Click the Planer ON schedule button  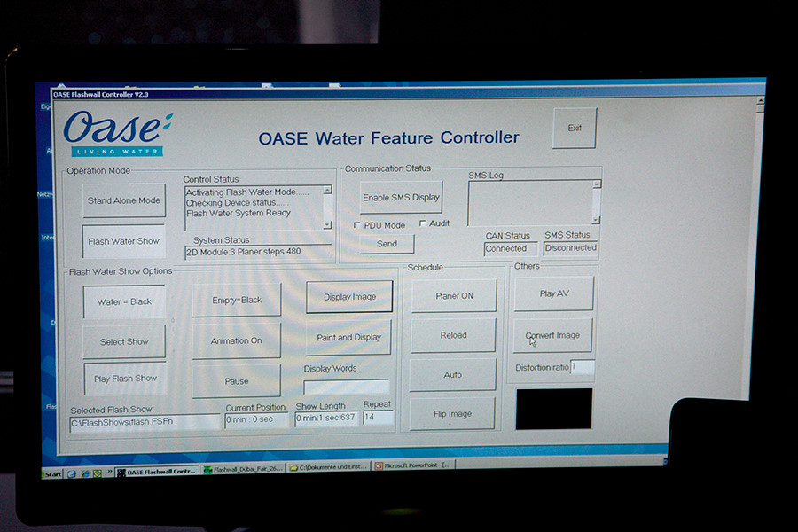coord(454,295)
